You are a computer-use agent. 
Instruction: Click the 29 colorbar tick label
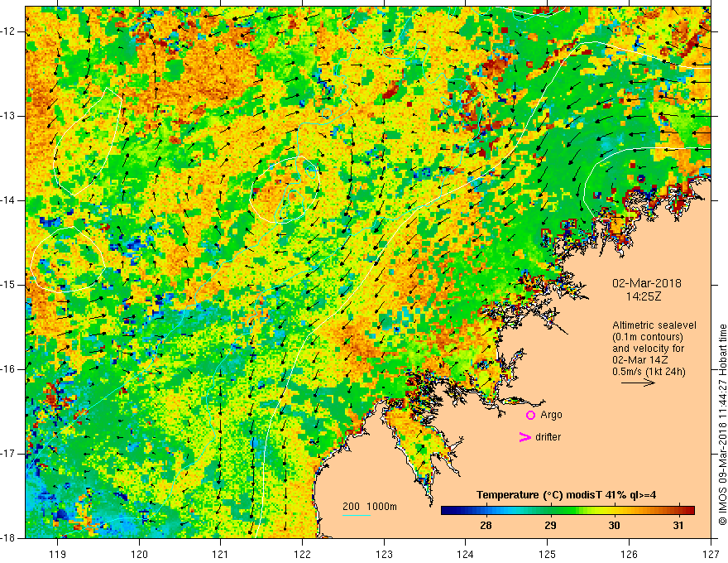coord(550,526)
